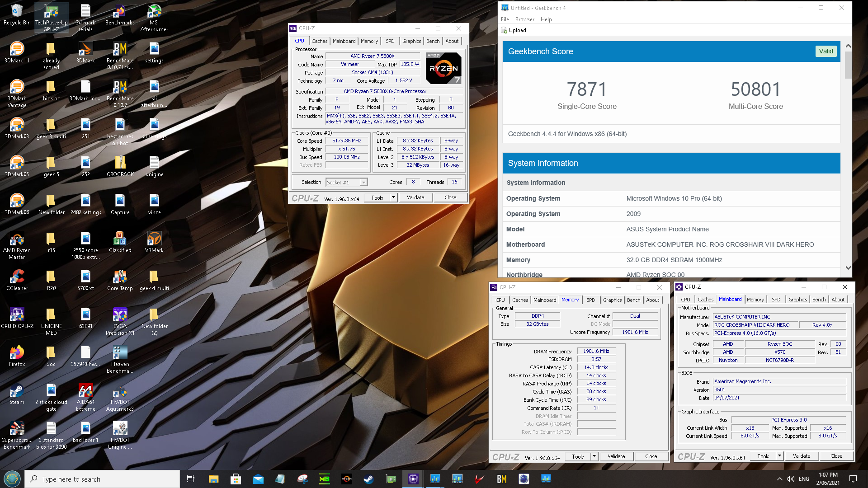Expand Tools dropdown arrow in Mainboard window
Viewport: 868px width, 488px height.
(x=779, y=456)
